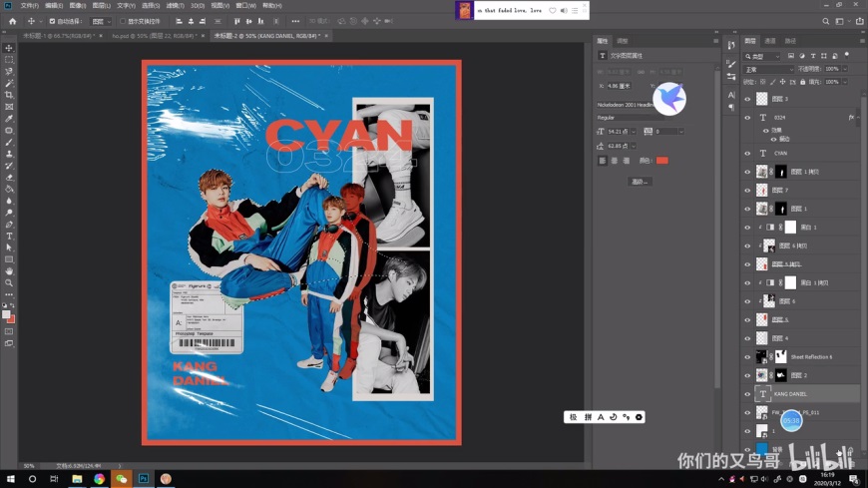Toggle visibility of 0324 layer effects
This screenshot has height=488, width=868.
click(x=766, y=130)
